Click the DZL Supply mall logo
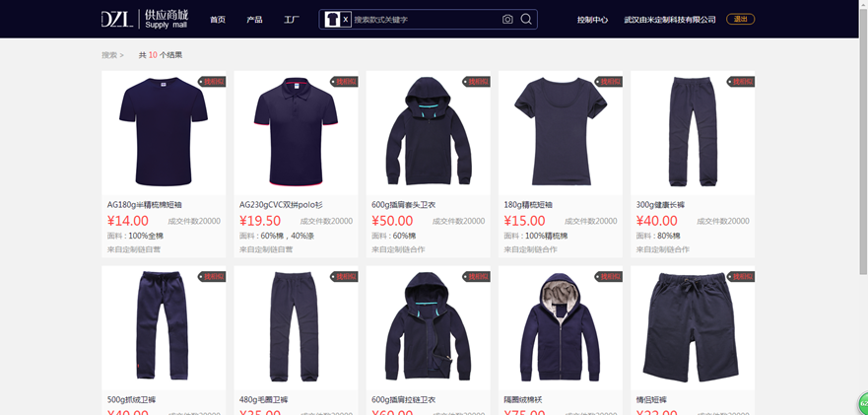The width and height of the screenshot is (868, 415). pos(145,20)
